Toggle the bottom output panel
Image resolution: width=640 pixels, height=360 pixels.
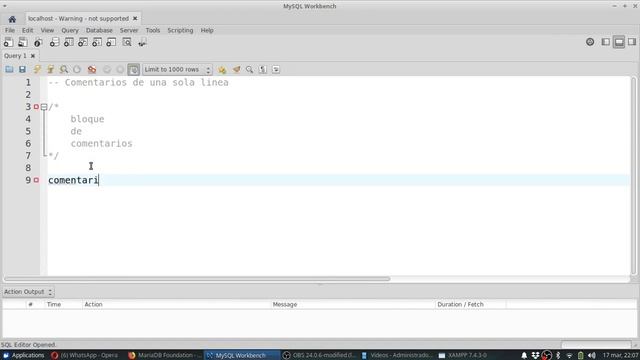click(x=619, y=42)
